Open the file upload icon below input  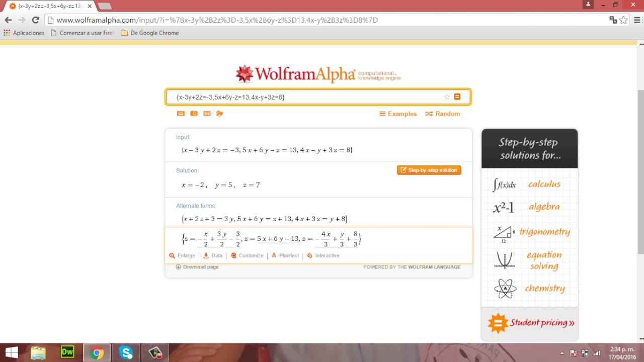219,114
